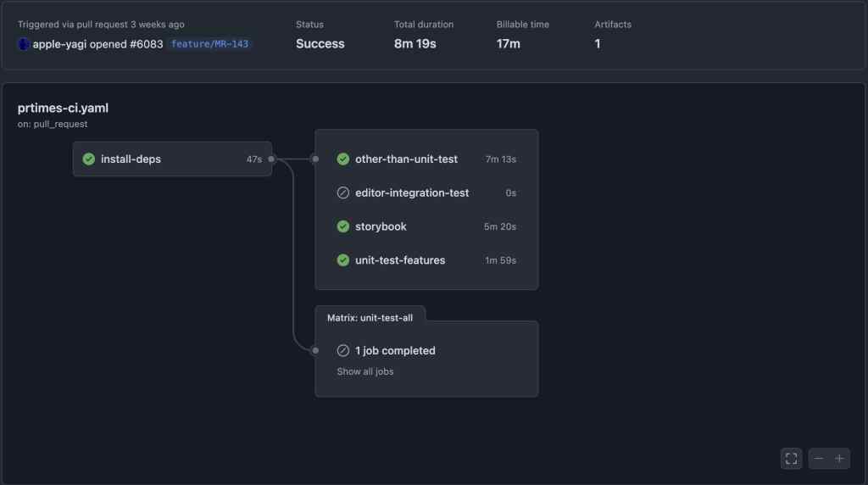
Task: Open the unit-test-features job
Action: coord(400,260)
